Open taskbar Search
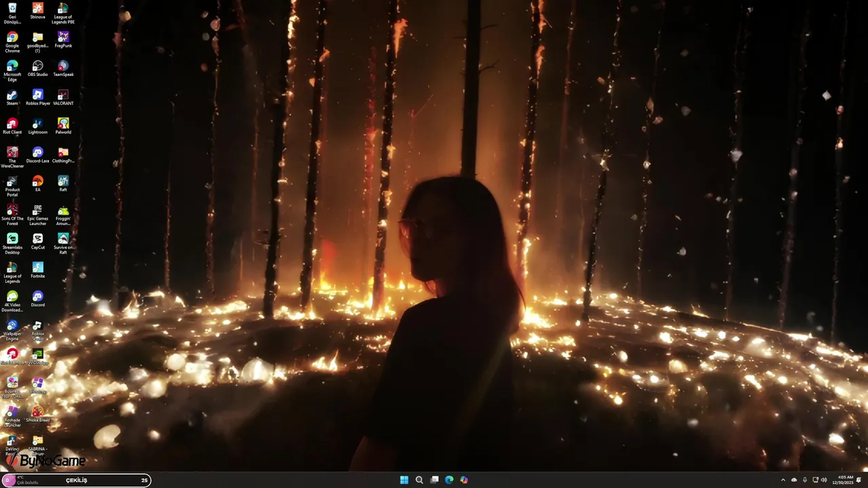This screenshot has width=868, height=488. [x=419, y=480]
